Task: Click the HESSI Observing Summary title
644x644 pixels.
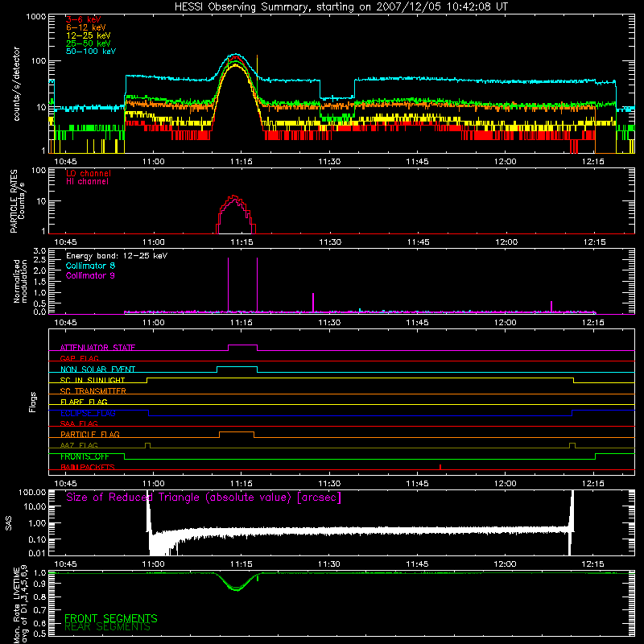Action: [x=341, y=7]
